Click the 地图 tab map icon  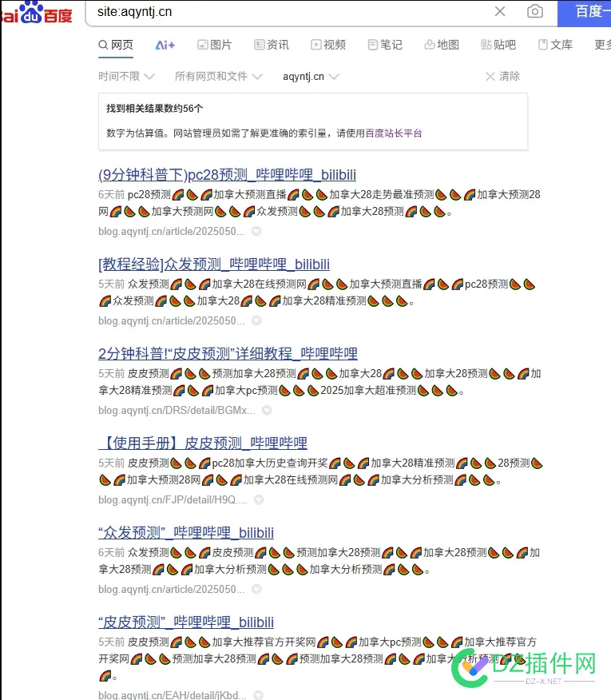click(430, 45)
